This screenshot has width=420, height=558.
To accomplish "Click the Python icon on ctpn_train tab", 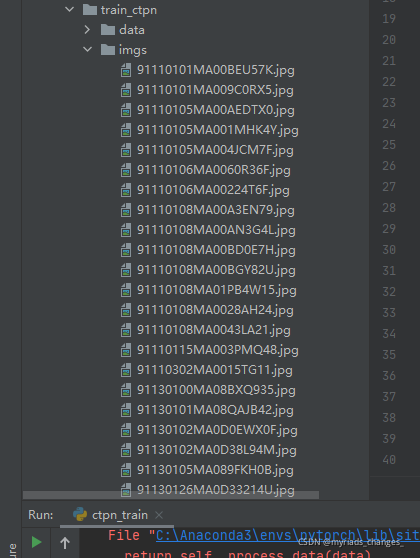I will (x=80, y=515).
